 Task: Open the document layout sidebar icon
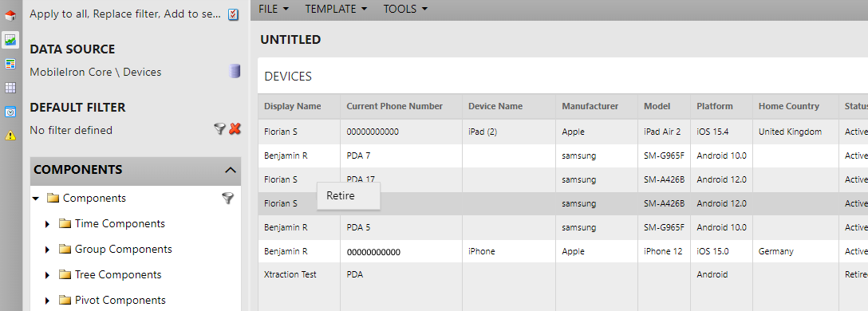coord(10,64)
